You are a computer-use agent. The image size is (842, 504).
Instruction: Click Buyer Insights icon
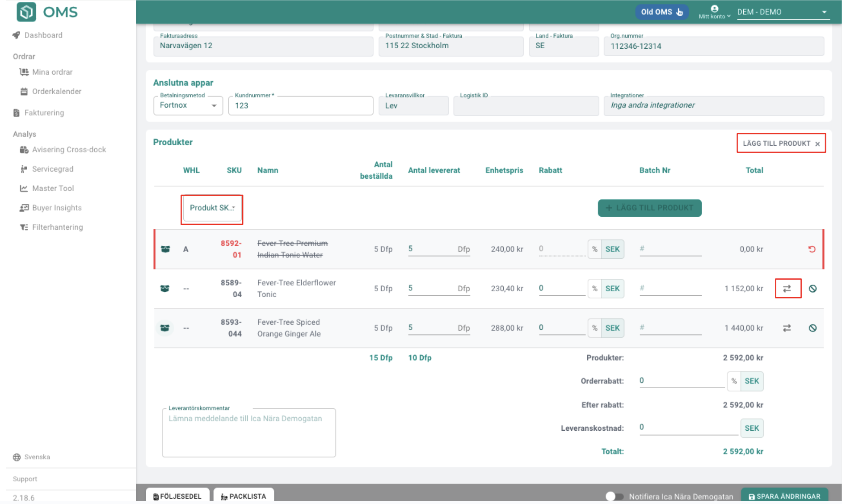(x=24, y=208)
